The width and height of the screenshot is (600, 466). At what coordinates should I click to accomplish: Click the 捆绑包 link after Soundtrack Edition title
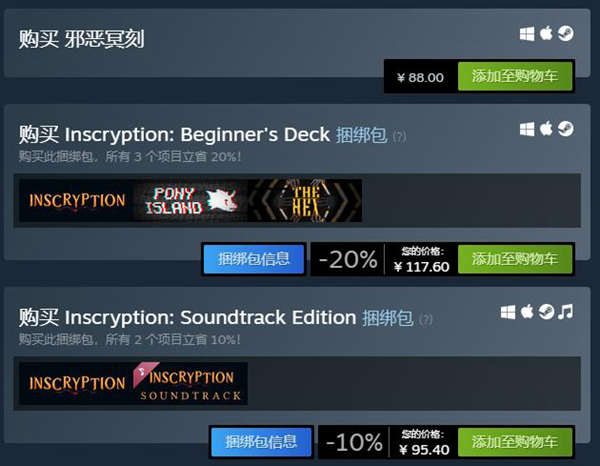(388, 318)
